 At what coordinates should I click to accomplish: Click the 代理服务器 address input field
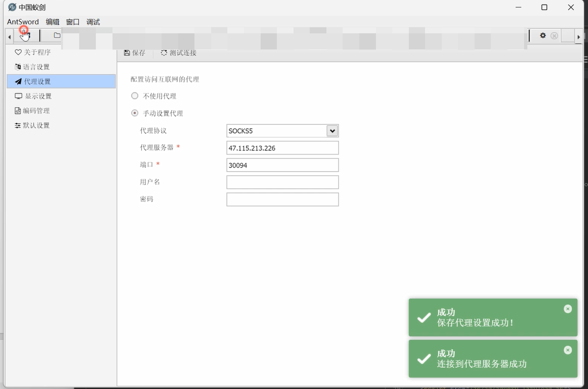click(x=282, y=148)
